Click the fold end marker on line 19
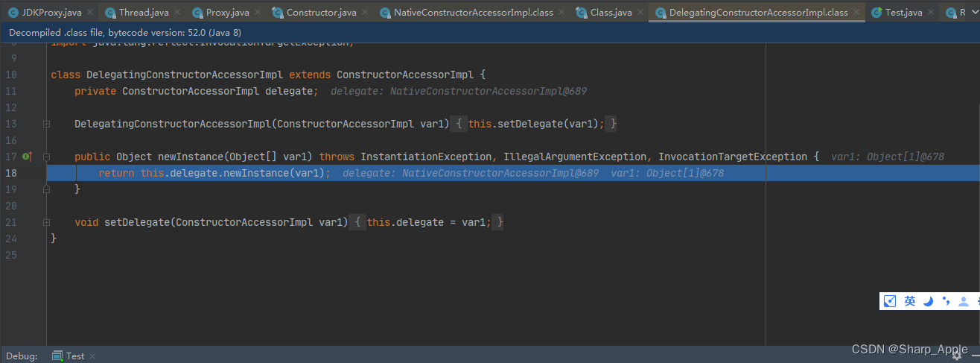This screenshot has height=363, width=980. click(x=46, y=189)
